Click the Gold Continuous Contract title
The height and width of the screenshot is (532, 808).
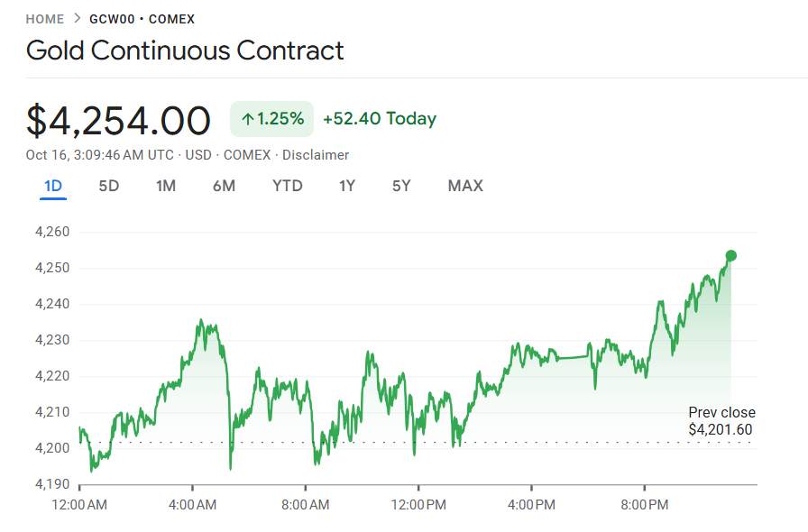click(185, 50)
